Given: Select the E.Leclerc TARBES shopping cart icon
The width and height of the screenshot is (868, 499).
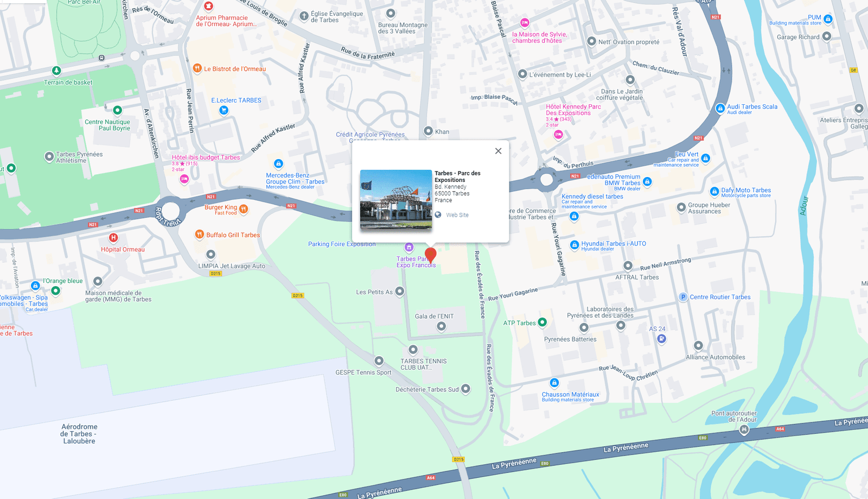Looking at the screenshot, I should pos(224,110).
